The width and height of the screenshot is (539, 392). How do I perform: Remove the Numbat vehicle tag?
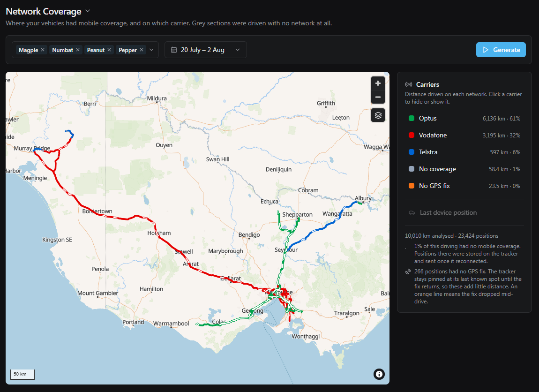tap(78, 50)
